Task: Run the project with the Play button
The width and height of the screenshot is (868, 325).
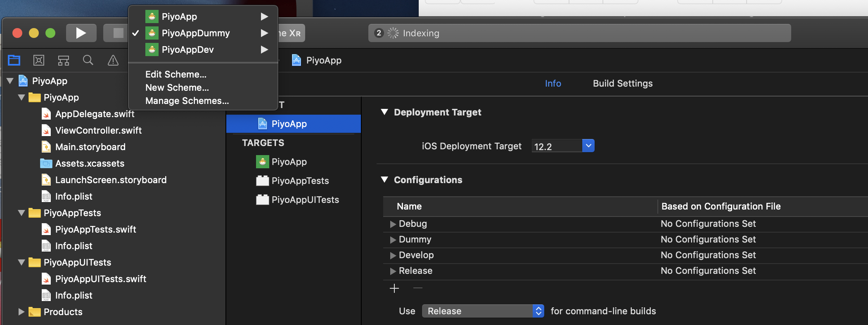Action: 81,33
